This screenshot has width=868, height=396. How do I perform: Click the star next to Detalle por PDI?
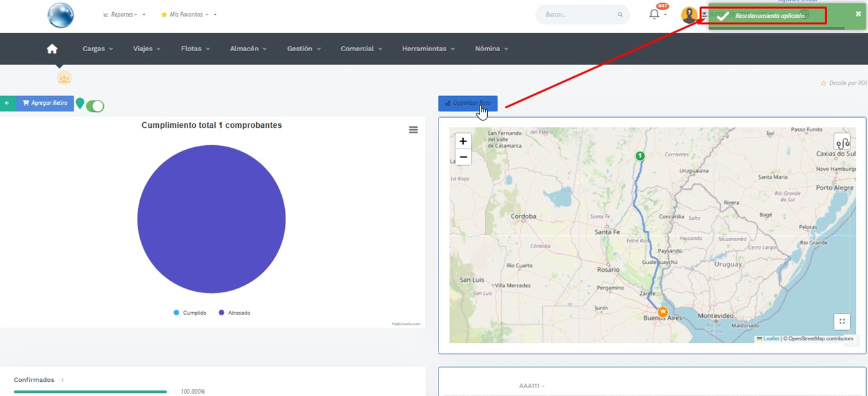pos(823,84)
